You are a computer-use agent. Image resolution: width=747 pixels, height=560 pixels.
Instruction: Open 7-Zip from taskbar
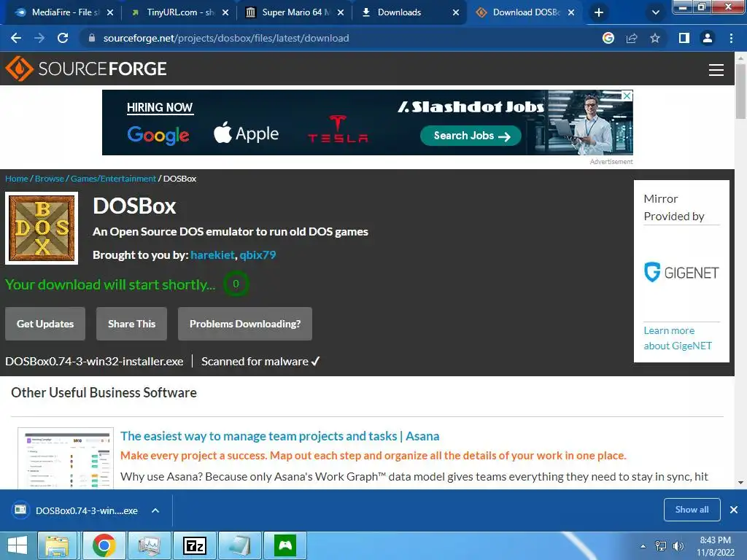[194, 545]
